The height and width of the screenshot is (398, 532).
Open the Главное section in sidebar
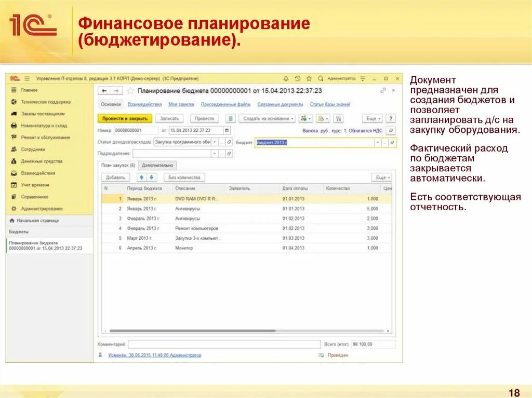[x=29, y=90]
